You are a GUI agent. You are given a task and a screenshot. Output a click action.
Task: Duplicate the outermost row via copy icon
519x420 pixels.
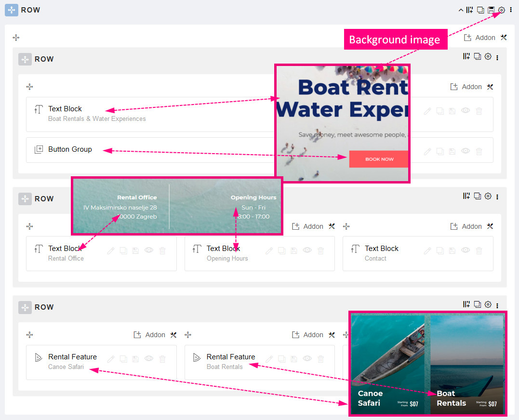click(480, 10)
